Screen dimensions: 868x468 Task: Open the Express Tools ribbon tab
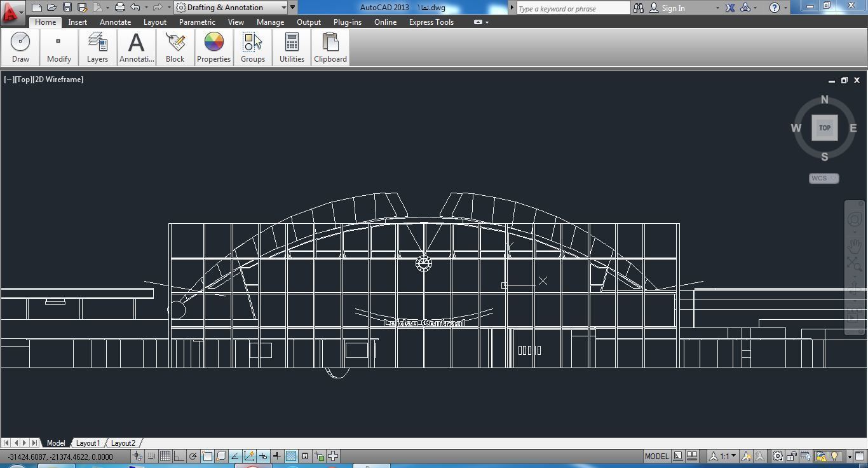tap(431, 22)
